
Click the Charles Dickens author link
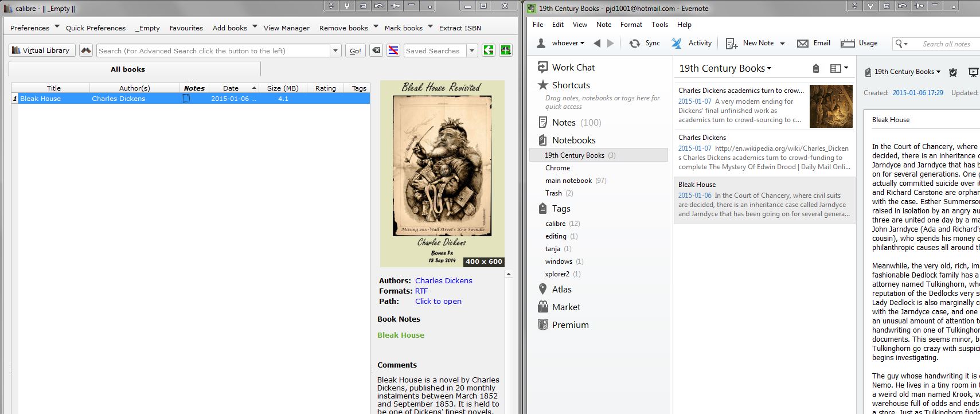coord(444,281)
